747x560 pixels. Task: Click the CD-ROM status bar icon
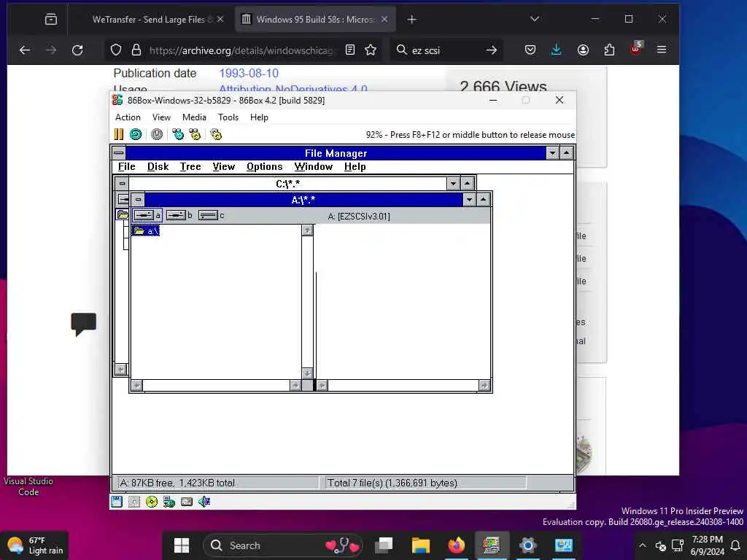(x=152, y=502)
